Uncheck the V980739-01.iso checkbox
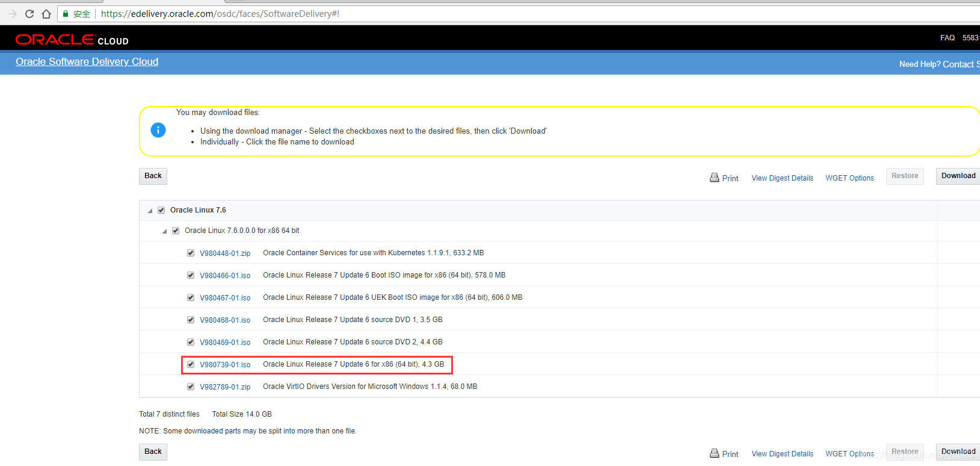980x466 pixels. 191,364
